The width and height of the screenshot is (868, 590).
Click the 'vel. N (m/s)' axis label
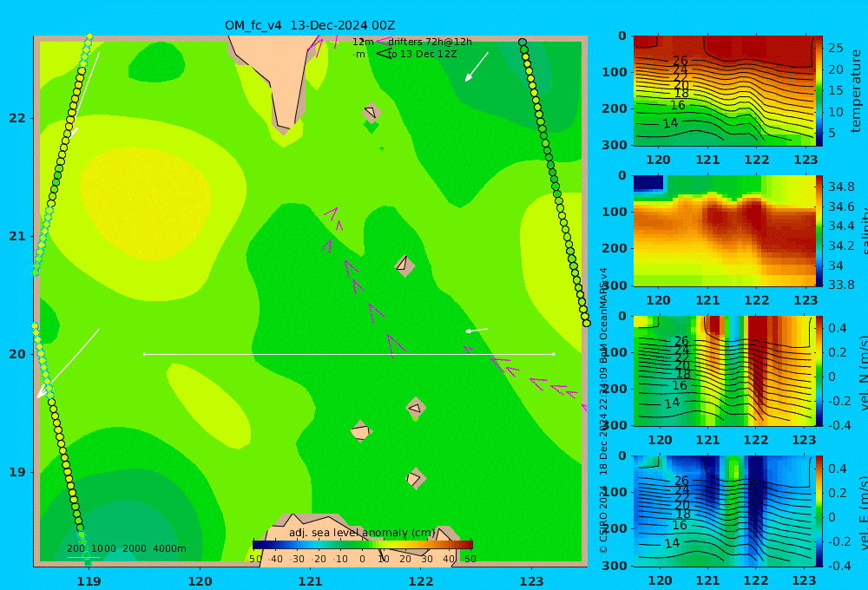pyautogui.click(x=863, y=372)
